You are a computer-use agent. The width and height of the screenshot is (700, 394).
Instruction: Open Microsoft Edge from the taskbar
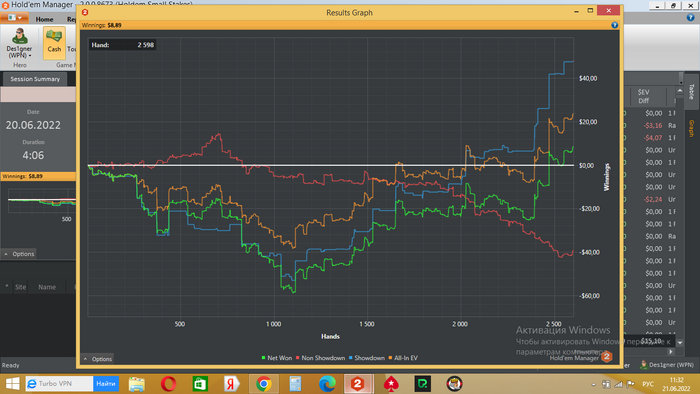point(327,384)
